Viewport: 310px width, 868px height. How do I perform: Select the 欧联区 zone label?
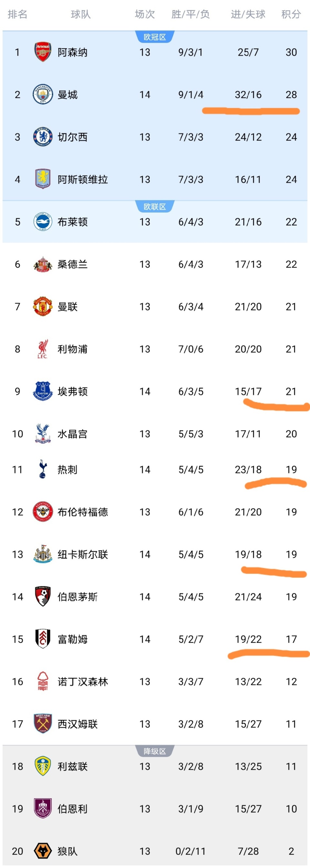(155, 207)
